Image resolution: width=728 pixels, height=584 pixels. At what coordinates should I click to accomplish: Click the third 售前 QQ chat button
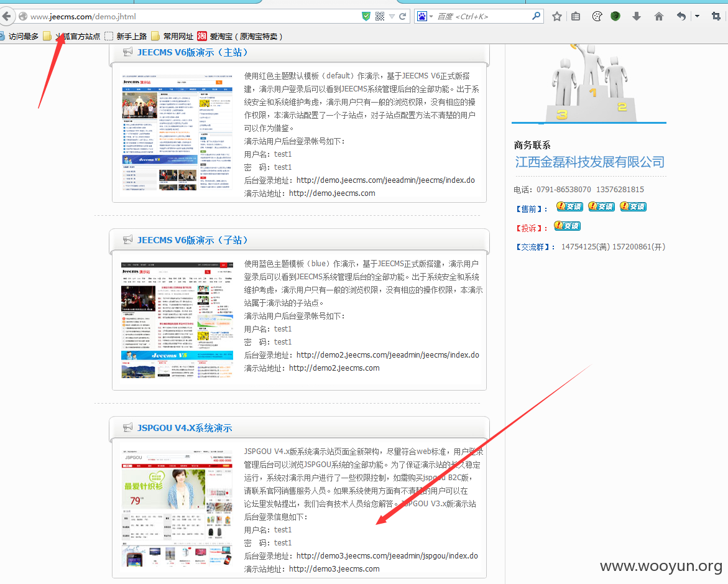pos(634,206)
